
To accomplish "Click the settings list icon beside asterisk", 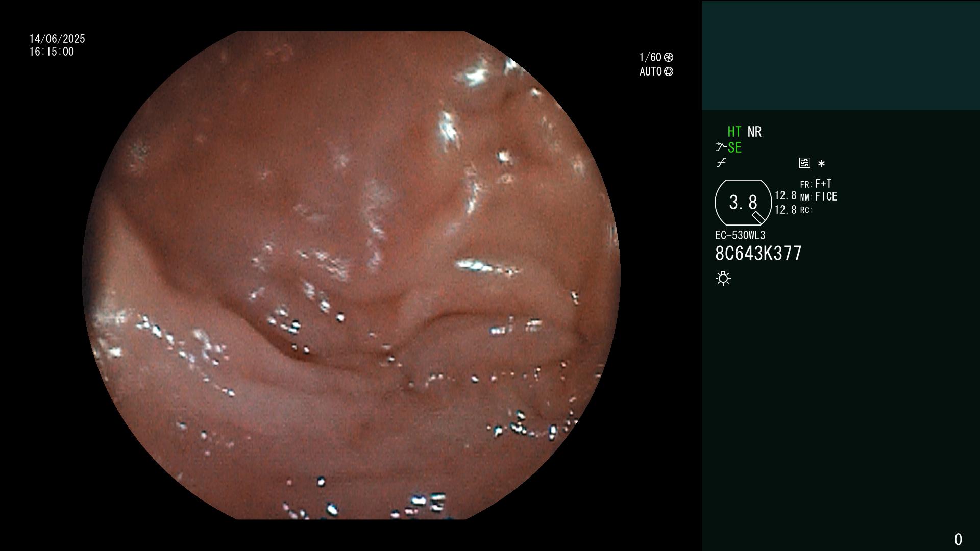I will click(804, 163).
